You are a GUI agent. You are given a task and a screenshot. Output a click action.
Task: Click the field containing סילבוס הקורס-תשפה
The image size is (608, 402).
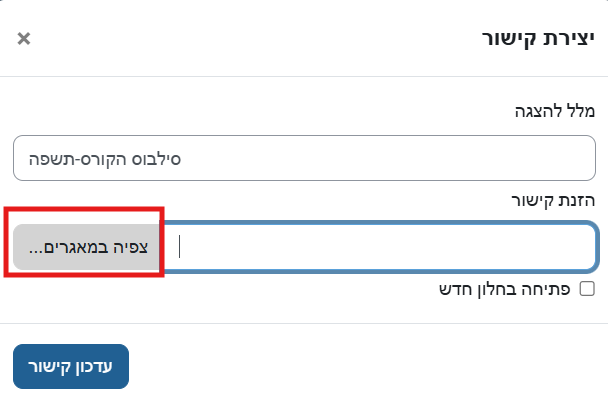coord(304,159)
